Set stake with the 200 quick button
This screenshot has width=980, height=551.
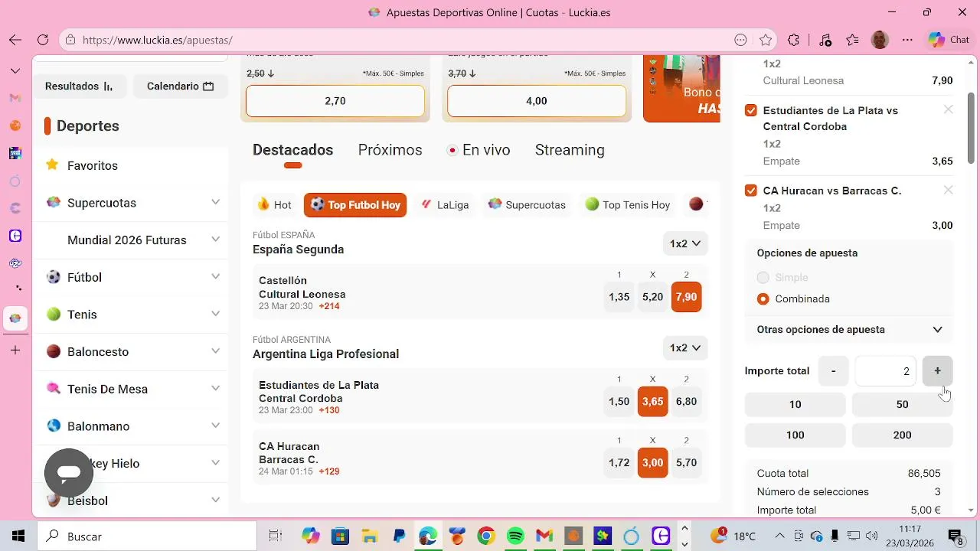(902, 435)
